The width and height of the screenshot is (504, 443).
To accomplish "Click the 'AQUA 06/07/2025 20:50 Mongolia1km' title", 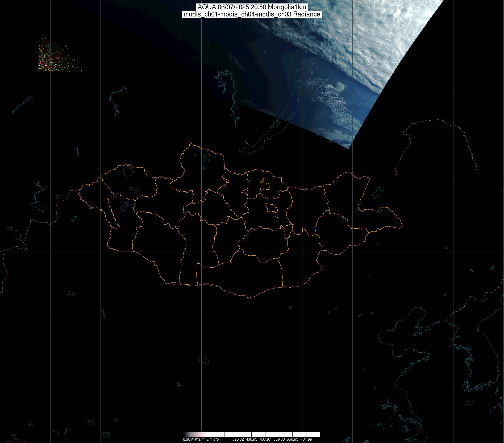I will 252,7.
